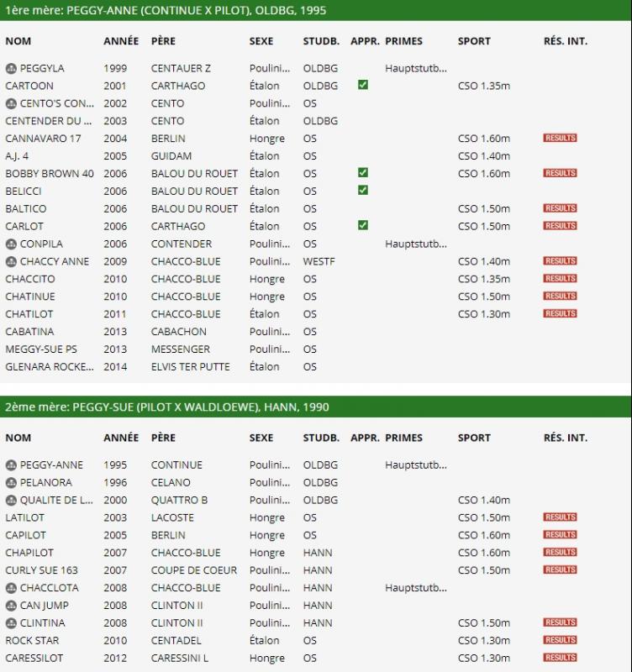632x672 pixels.
Task: Click the offspring icon beside CHACCLOTA
Action: tap(11, 588)
